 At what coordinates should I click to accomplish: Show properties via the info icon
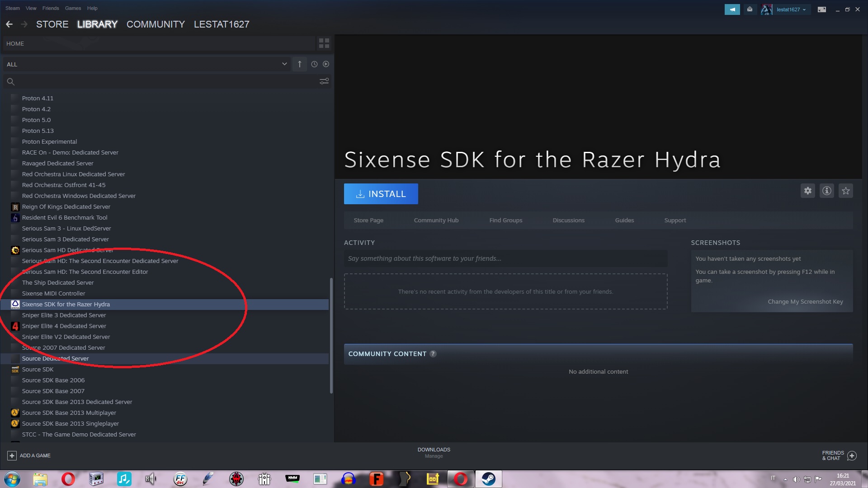(x=827, y=191)
